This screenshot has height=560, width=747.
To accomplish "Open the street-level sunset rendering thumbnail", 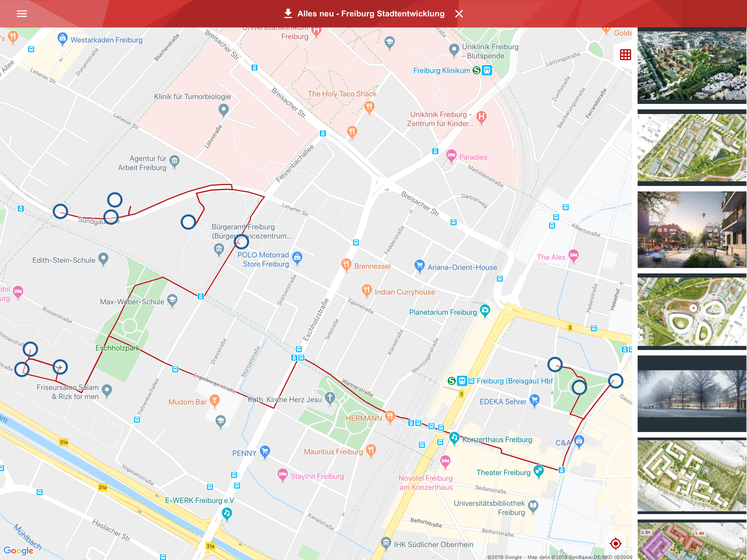I will (691, 230).
